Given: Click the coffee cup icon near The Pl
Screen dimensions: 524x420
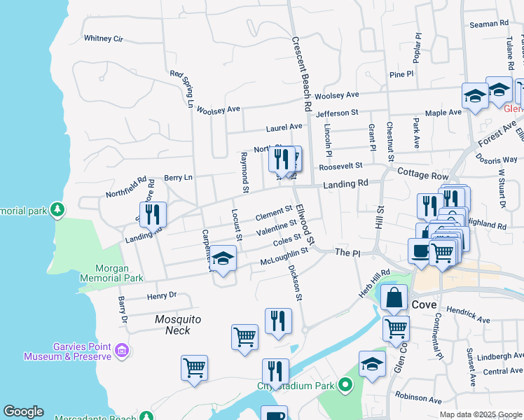Looking at the screenshot, I should tap(421, 251).
